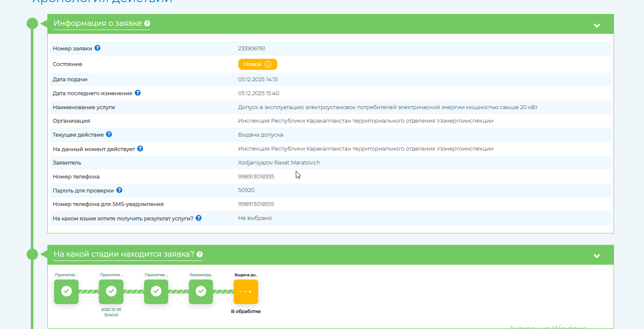Click the "Состояние" row label

(x=68, y=64)
